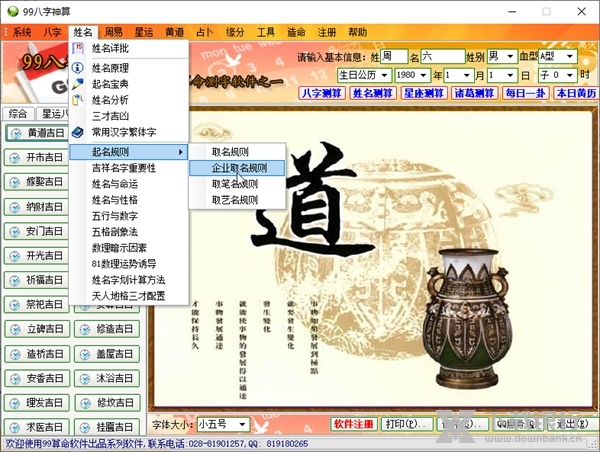Click the 姓名测算 button
600x452 pixels.
(373, 93)
